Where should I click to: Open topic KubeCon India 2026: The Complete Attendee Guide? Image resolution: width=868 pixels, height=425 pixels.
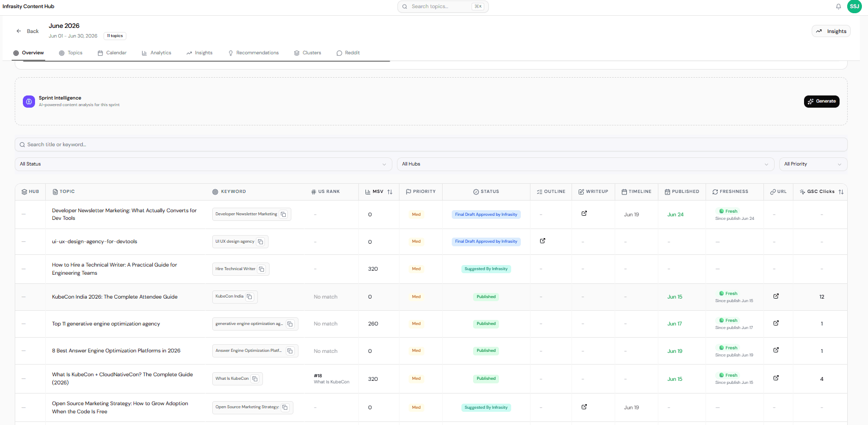[x=115, y=297]
